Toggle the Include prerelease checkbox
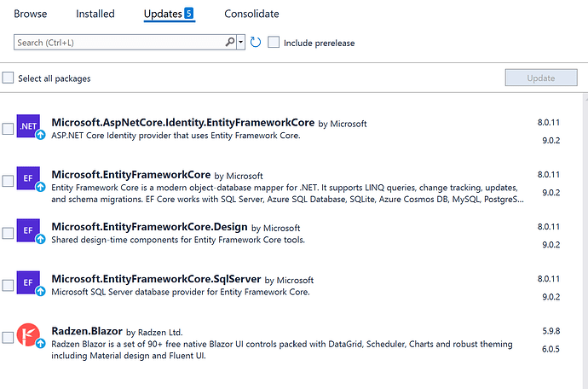 pos(274,42)
